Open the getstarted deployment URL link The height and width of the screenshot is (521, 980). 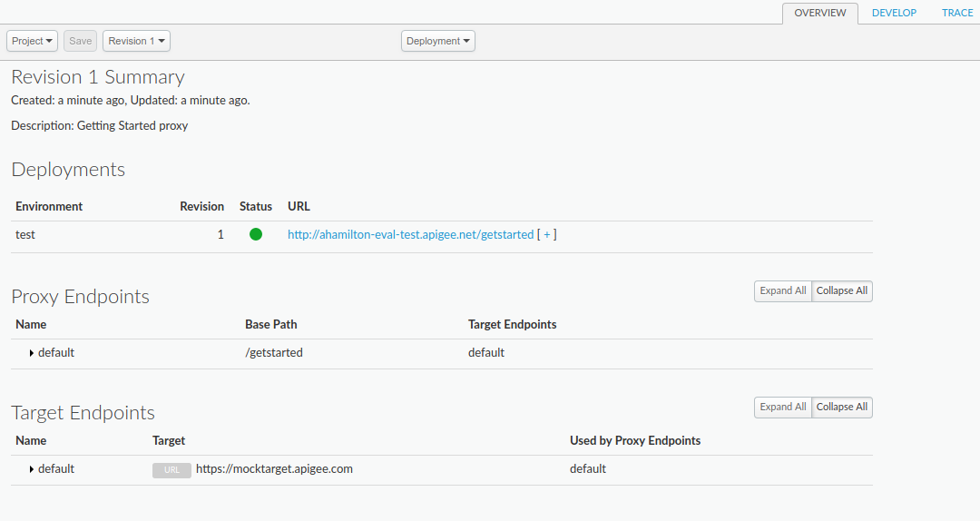(x=410, y=234)
